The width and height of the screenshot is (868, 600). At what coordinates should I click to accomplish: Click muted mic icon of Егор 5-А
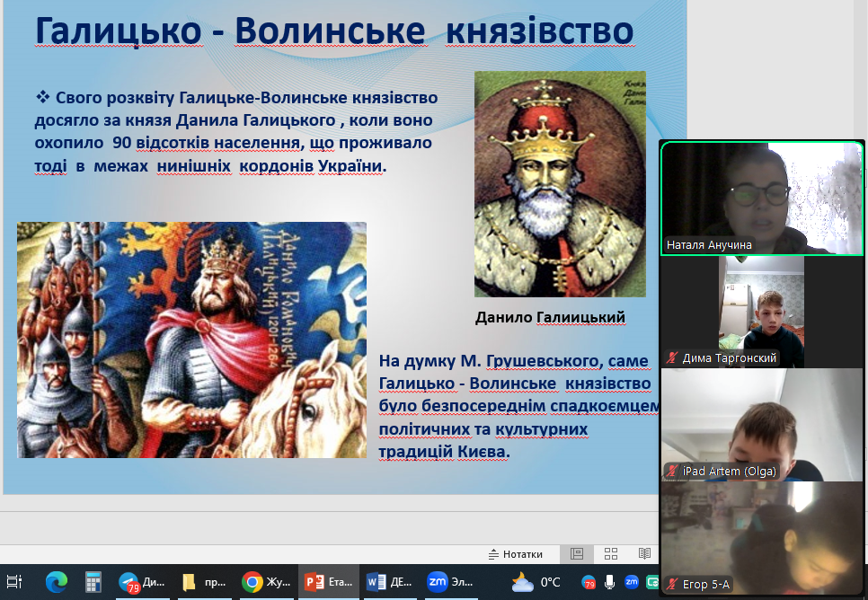pos(672,584)
